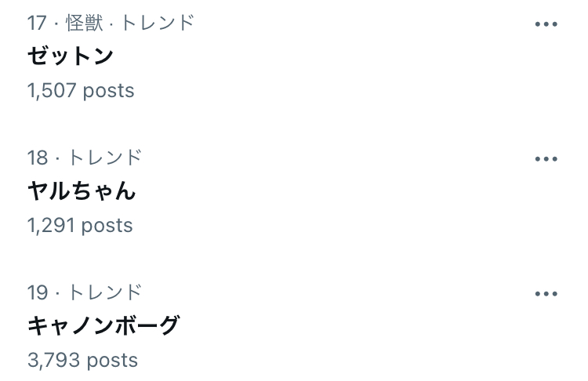Click rank number 18 in trend list

[x=38, y=158]
